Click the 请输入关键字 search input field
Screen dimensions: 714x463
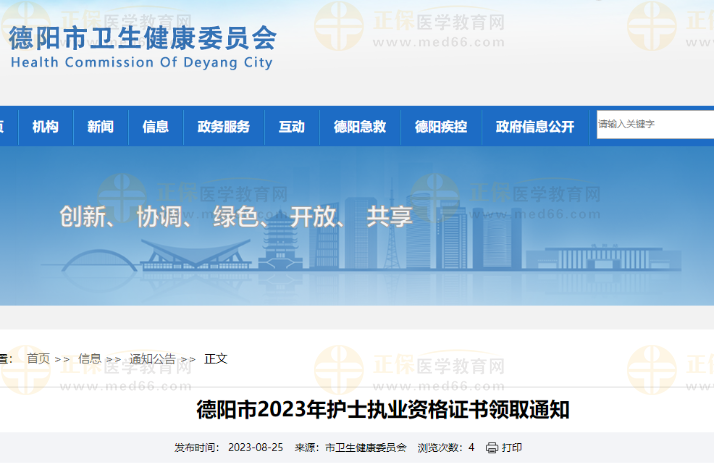point(655,124)
